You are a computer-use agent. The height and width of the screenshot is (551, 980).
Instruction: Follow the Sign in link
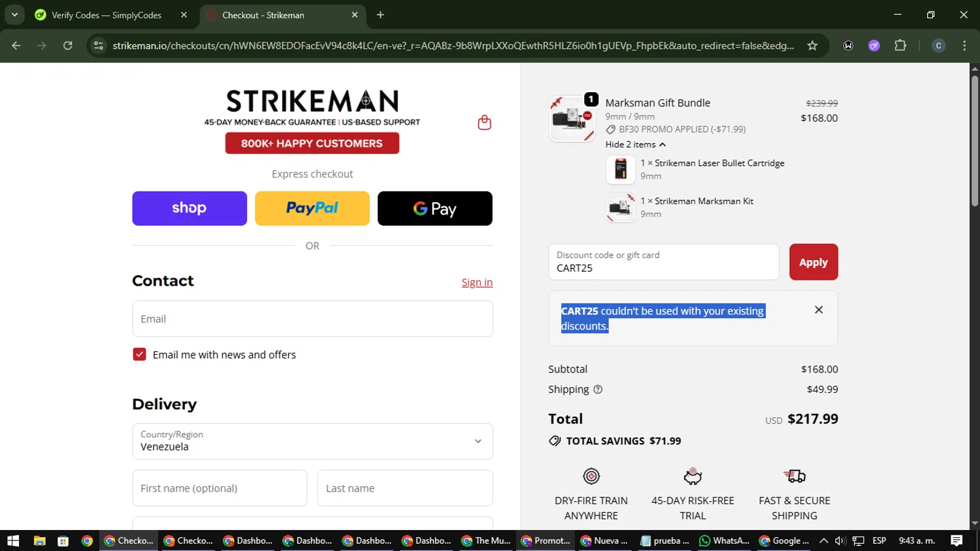477,282
